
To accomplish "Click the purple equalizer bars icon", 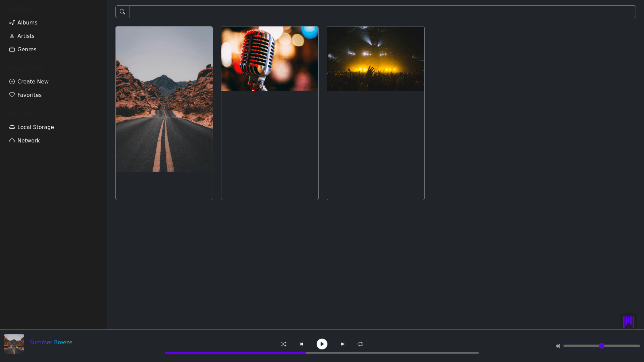I will click(x=628, y=321).
